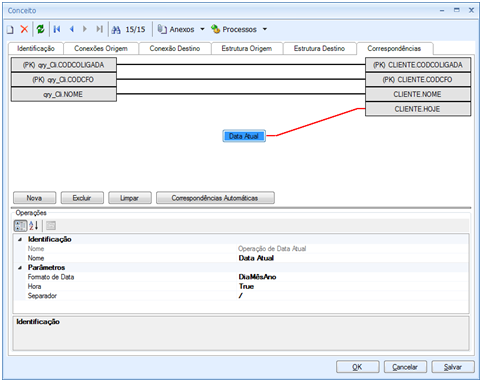
Task: Select the CLIENTE.NOME destination field
Action: tap(418, 94)
